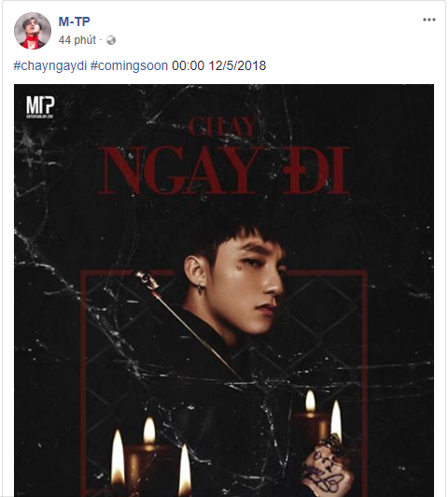Click the earring on the singer's ear

(x=200, y=288)
